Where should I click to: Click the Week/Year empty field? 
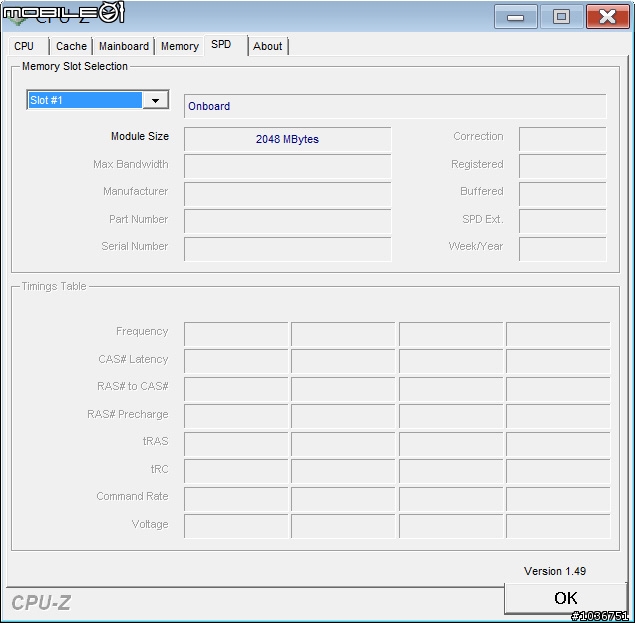point(563,249)
